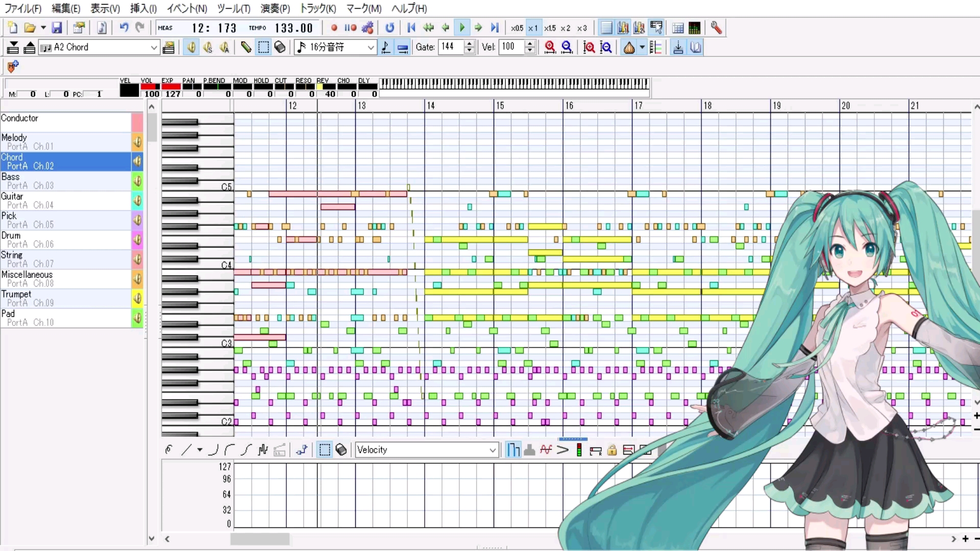Click the padlock icon in the velocity pane

612,450
